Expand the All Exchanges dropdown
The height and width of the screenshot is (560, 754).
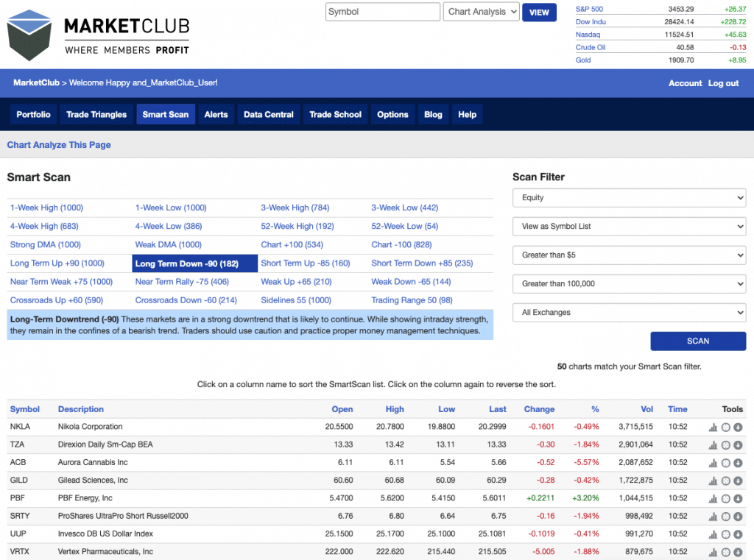coord(629,313)
